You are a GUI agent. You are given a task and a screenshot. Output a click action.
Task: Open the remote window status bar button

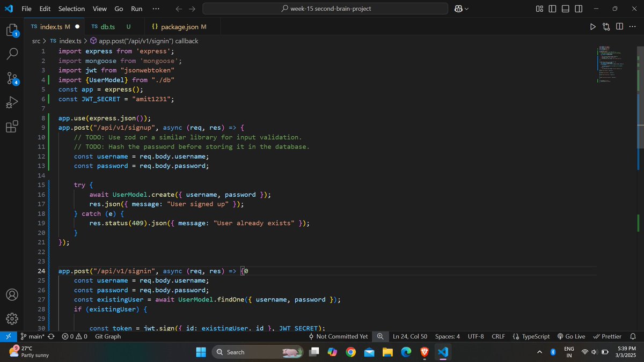point(8,336)
